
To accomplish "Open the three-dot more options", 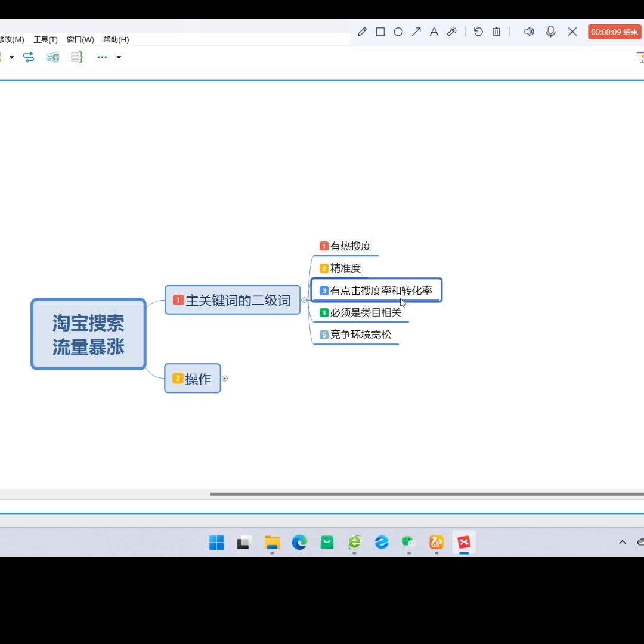I will pos(102,57).
